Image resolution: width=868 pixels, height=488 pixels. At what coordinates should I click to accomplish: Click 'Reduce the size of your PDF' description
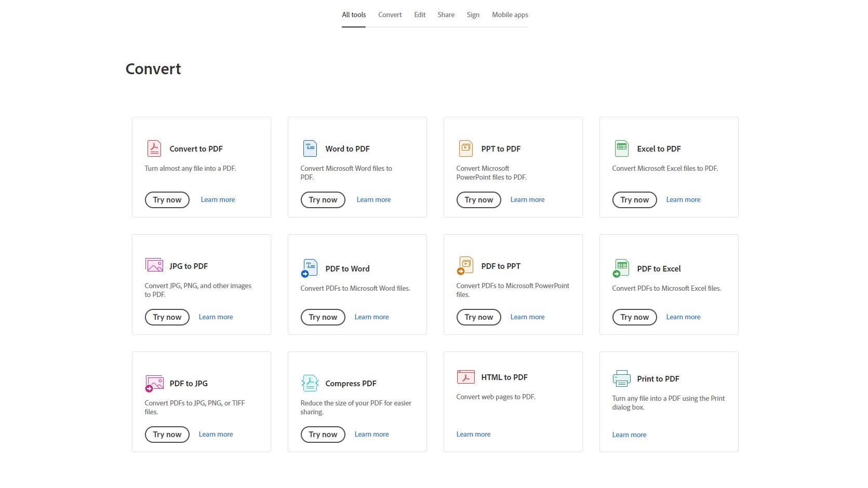356,407
